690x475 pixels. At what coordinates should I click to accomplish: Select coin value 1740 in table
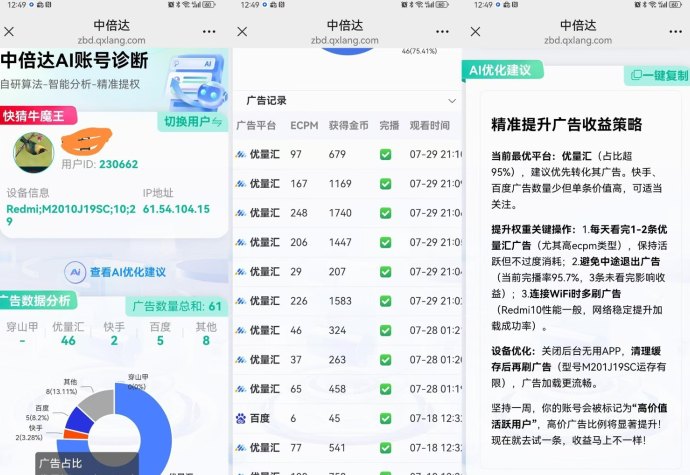(x=340, y=213)
